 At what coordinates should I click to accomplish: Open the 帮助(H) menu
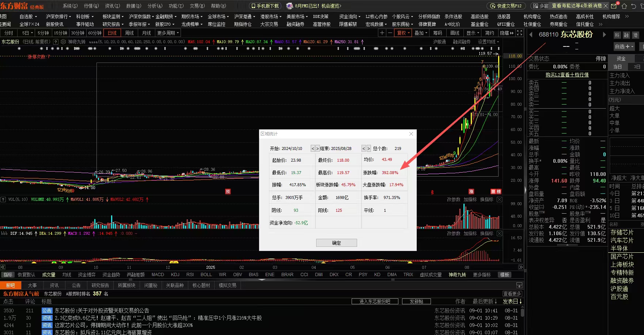pyautogui.click(x=219, y=6)
